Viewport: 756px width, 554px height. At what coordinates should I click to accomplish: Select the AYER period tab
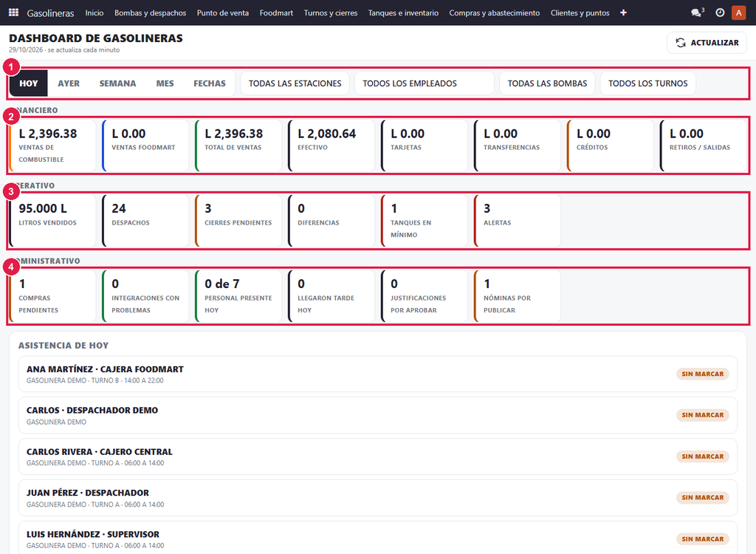(69, 83)
